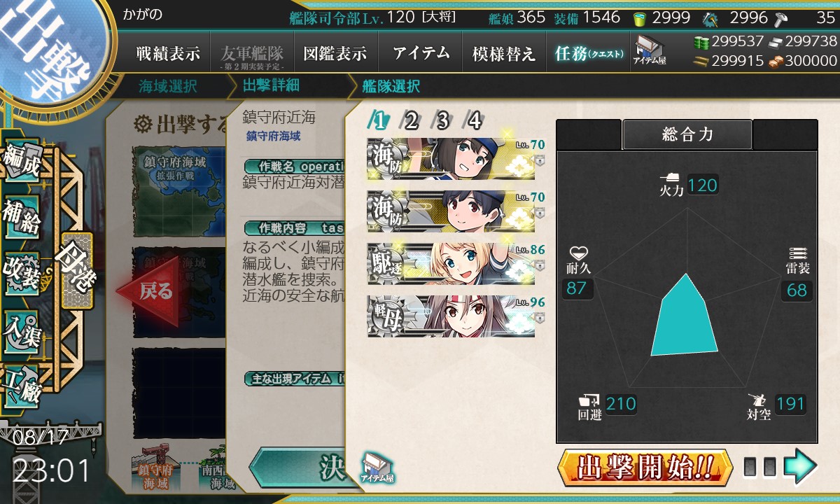840x504 pixels.
Task: Select fleet number 2
Action: (x=410, y=121)
